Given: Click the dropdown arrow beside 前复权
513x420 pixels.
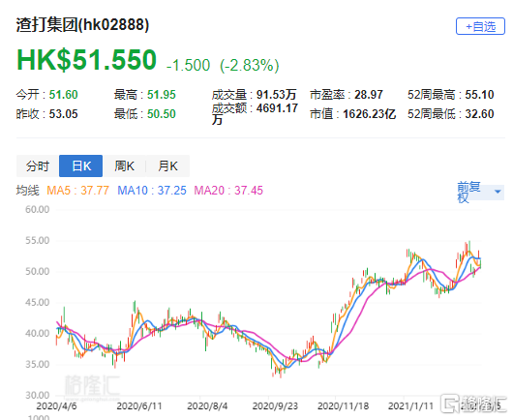Looking at the screenshot, I should tap(498, 192).
